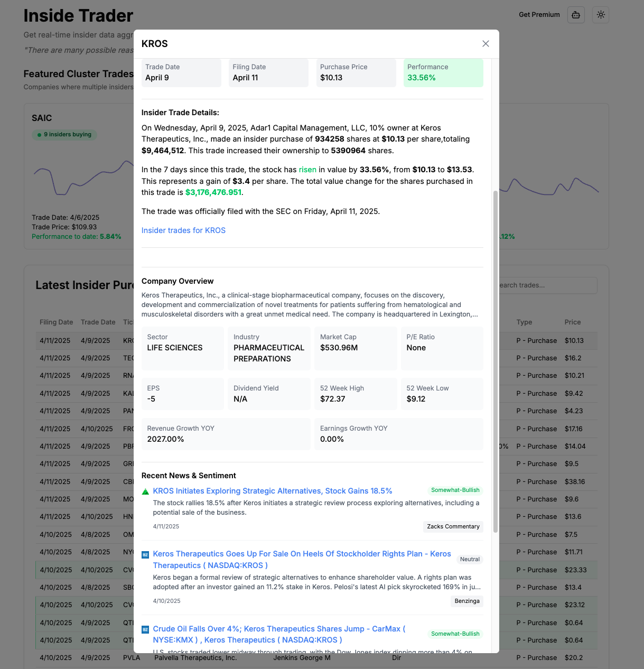Open Keros Therapeutics Goes Up For Sale article
The height and width of the screenshot is (669, 644).
click(x=302, y=560)
